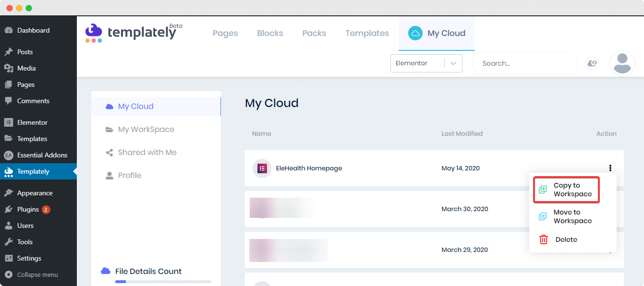
Task: Switch to the Templates tab
Action: (x=367, y=33)
